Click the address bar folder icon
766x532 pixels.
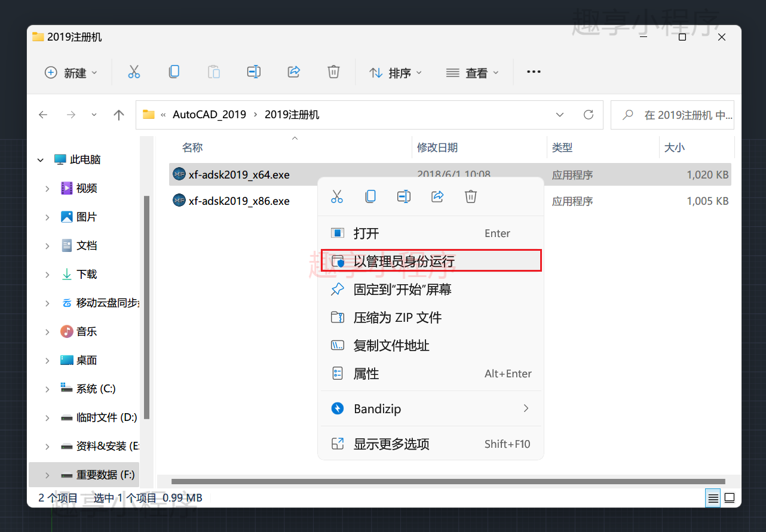click(x=149, y=115)
